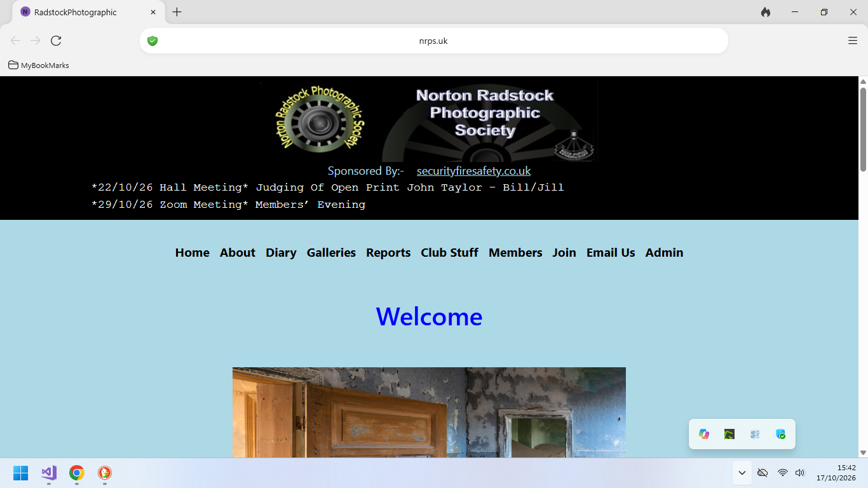Open the Reports menu item
The image size is (868, 488).
[388, 252]
